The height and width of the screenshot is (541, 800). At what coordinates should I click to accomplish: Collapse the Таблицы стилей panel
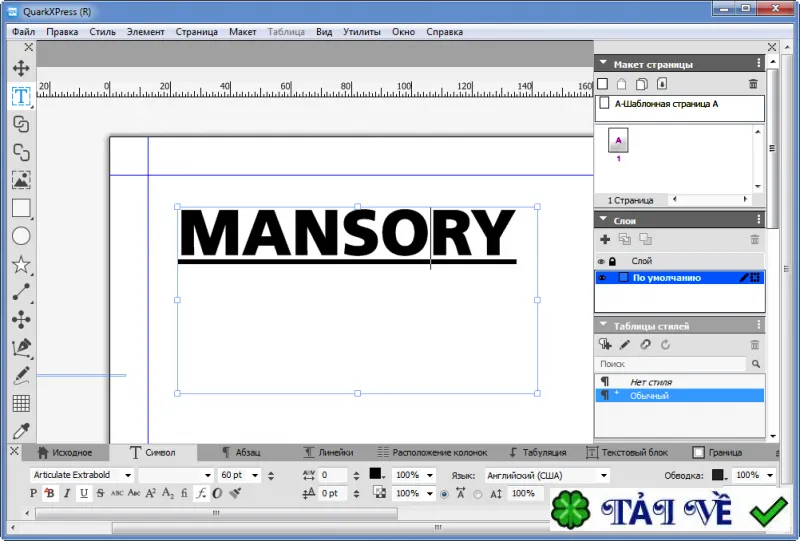coord(603,325)
